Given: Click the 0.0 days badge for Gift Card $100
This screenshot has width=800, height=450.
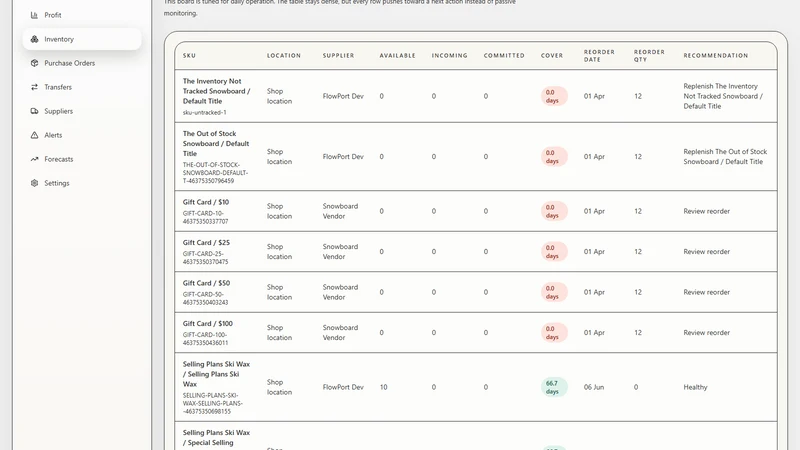Looking at the screenshot, I should point(554,333).
